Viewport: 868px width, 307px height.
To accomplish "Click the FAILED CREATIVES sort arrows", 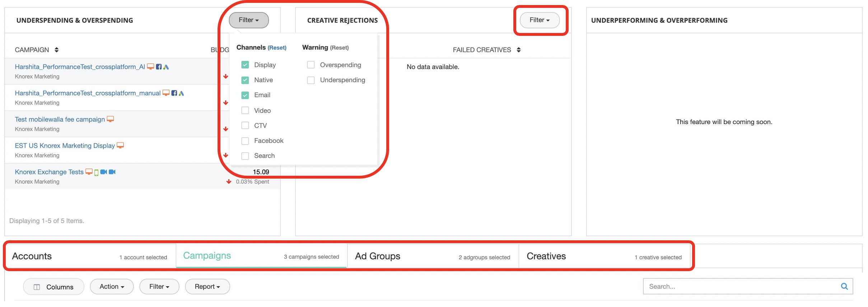I will point(518,50).
